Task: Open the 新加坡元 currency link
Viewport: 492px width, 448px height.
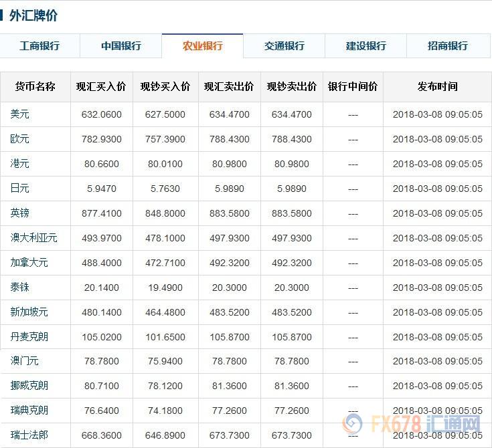Action: coord(29,312)
